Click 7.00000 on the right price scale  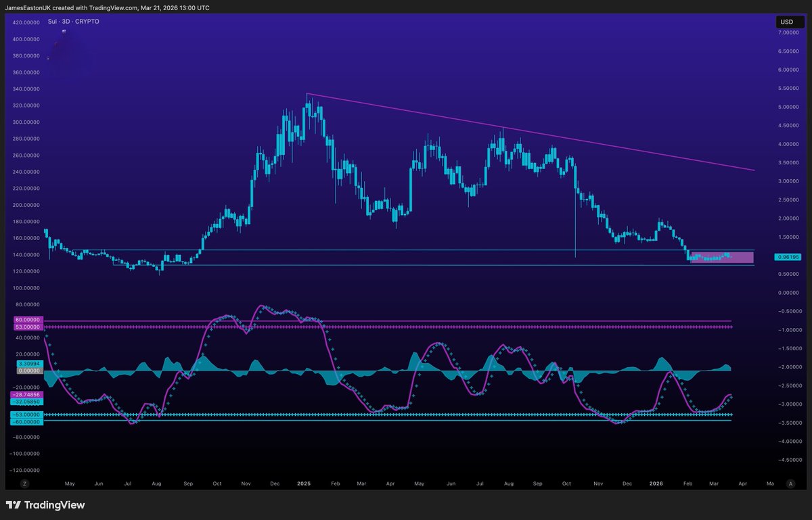[789, 33]
